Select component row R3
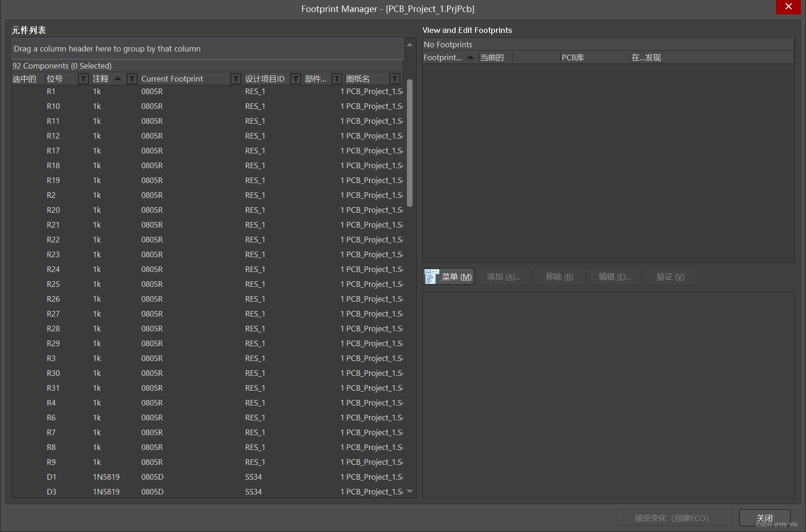This screenshot has height=532, width=806. [207, 358]
